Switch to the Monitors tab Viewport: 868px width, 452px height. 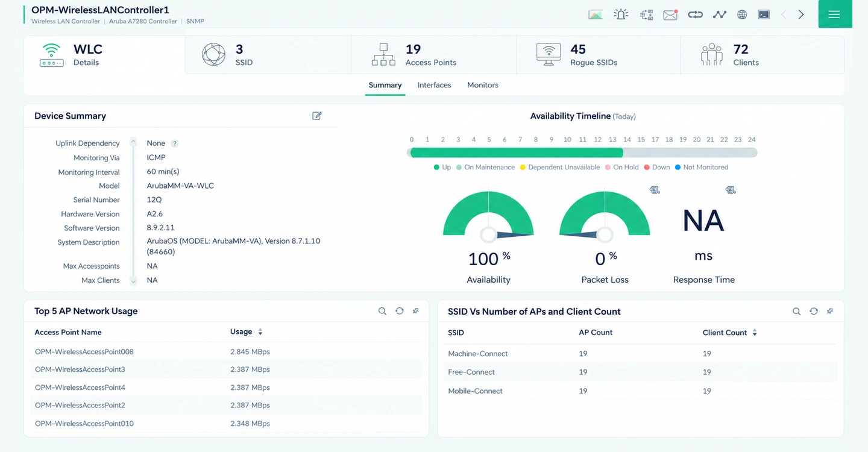pyautogui.click(x=483, y=85)
